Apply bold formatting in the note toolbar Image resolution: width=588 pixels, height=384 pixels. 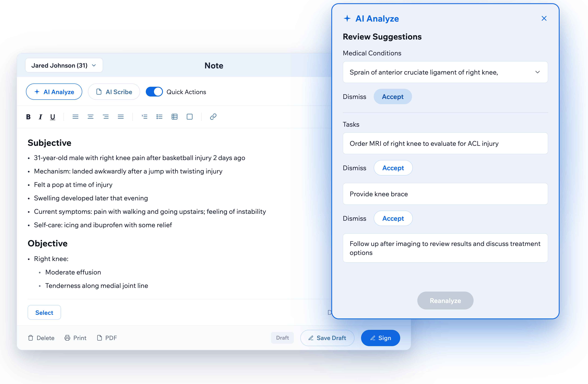point(28,117)
